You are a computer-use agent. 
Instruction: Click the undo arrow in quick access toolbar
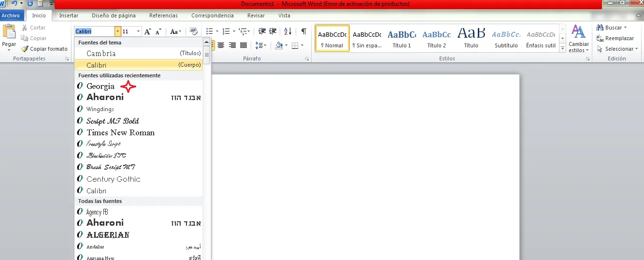click(x=14, y=3)
